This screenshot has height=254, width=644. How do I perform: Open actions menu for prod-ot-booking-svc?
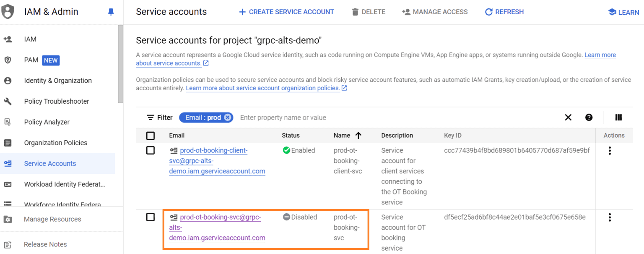point(610,217)
